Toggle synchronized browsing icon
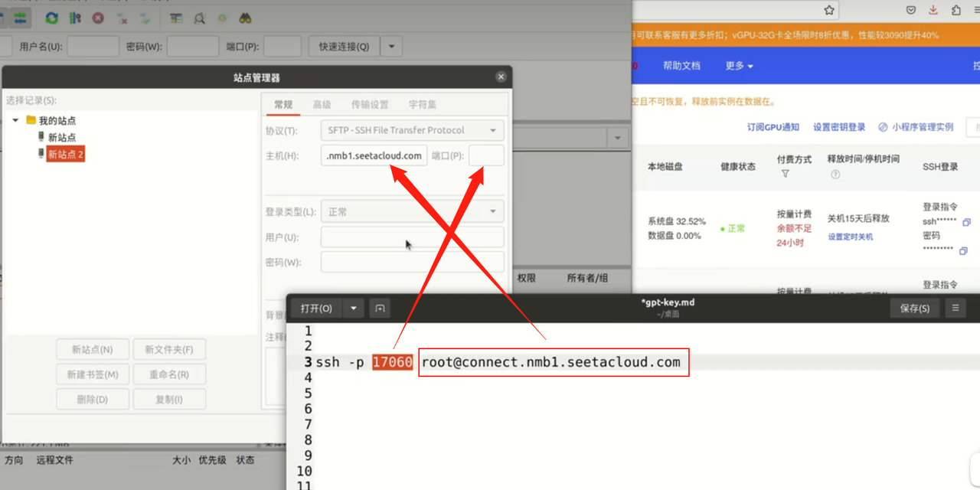This screenshot has height=490, width=980. point(222,18)
